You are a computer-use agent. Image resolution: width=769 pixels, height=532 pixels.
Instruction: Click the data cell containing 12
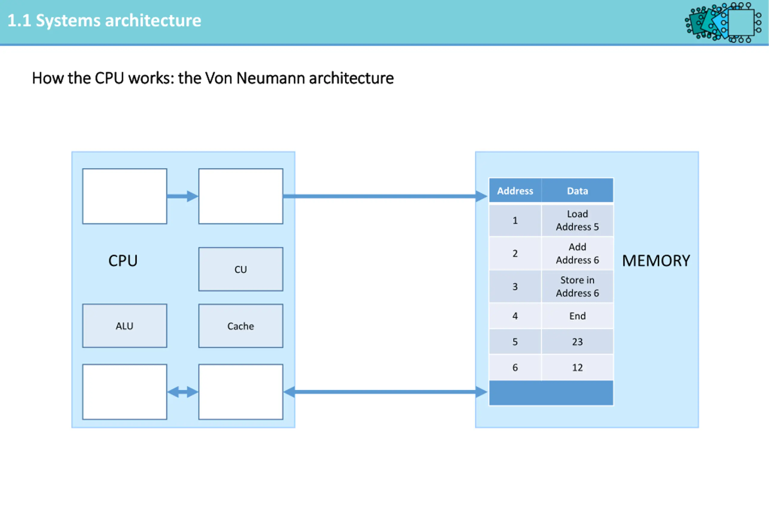point(578,367)
